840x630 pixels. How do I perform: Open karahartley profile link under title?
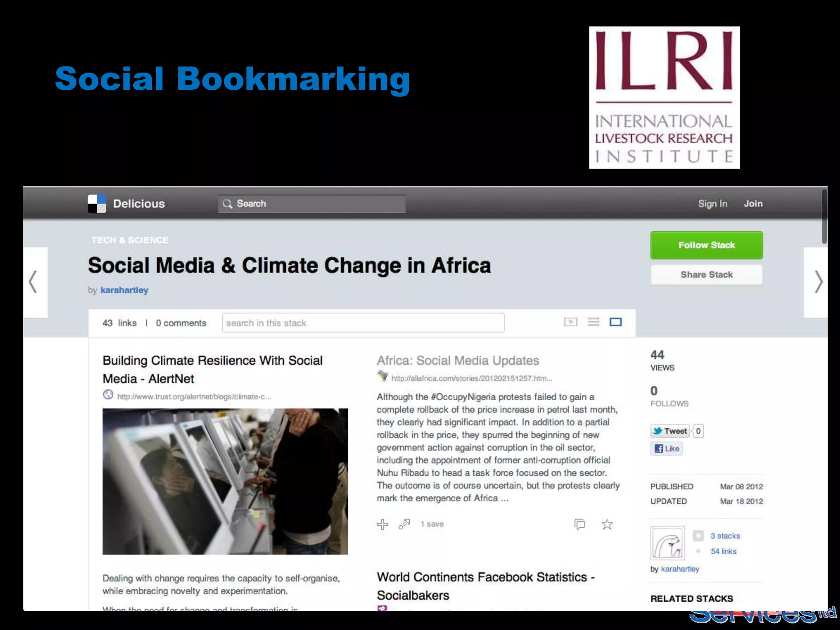tap(124, 290)
